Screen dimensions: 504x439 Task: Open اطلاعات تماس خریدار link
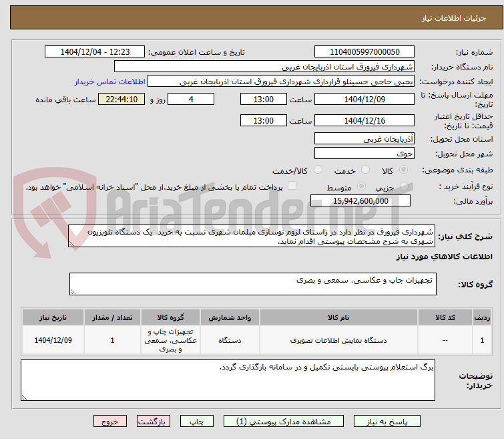coord(110,82)
